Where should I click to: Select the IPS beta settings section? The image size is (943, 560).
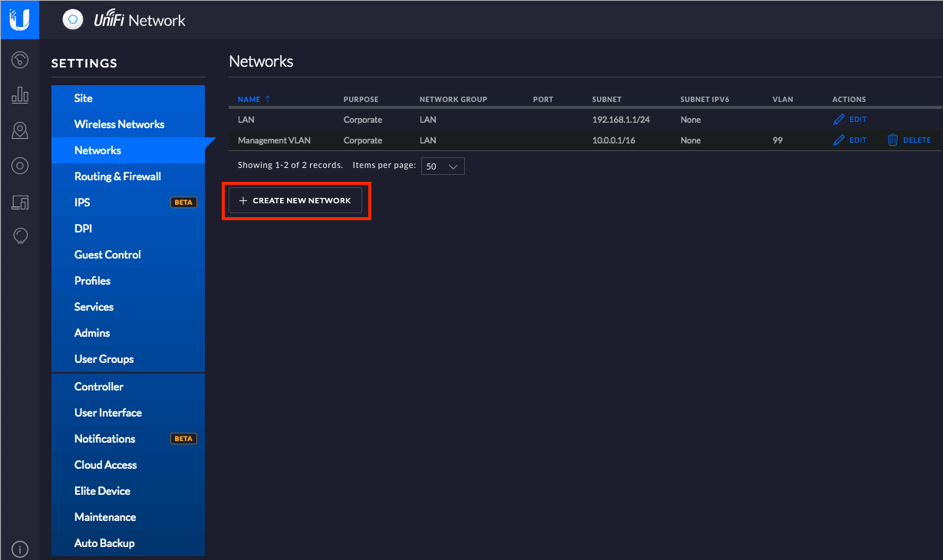click(82, 203)
